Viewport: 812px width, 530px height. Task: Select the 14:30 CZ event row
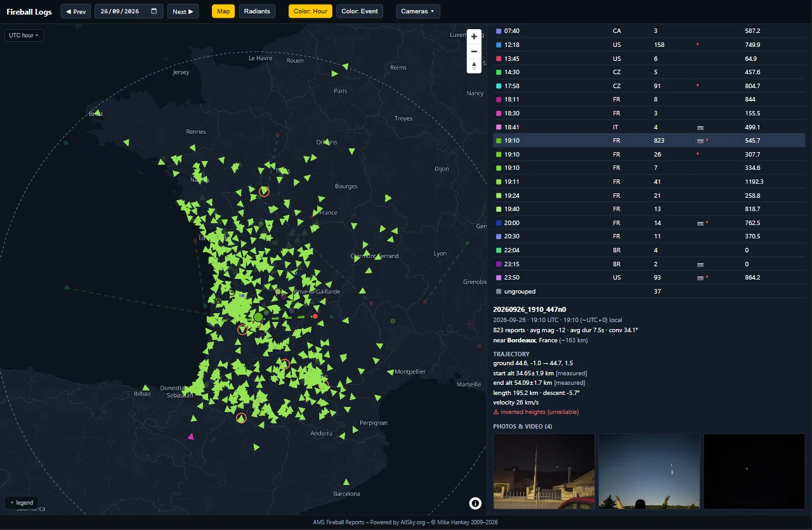649,72
